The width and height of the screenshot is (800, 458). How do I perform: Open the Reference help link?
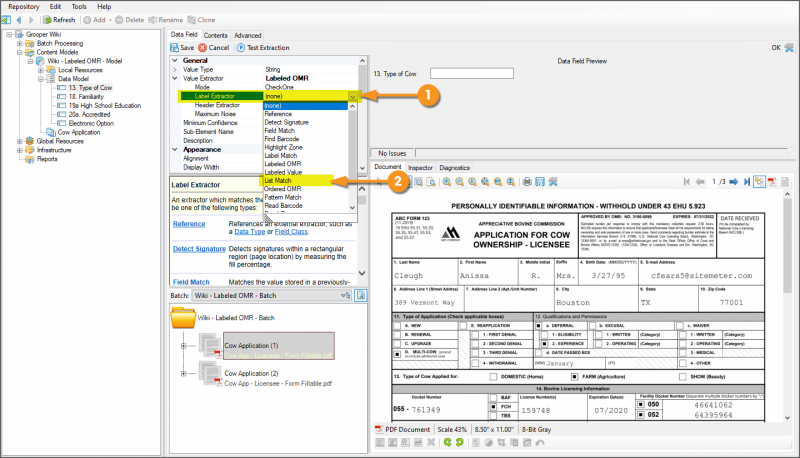pos(187,224)
